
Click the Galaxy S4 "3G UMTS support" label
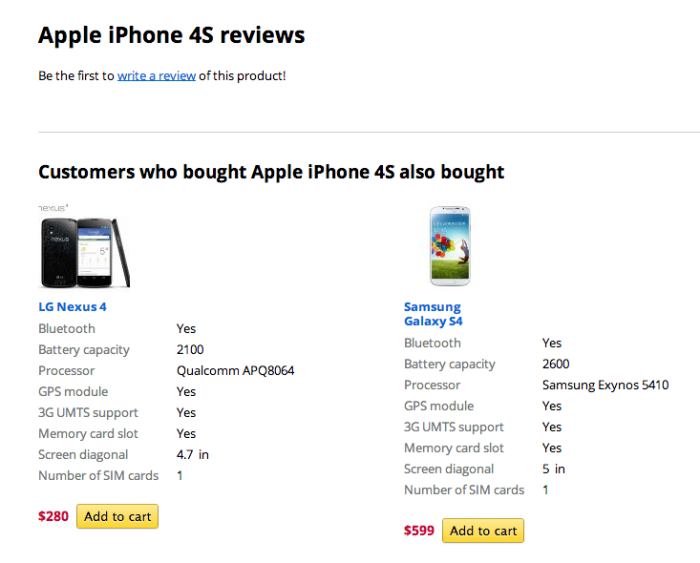coord(454,427)
